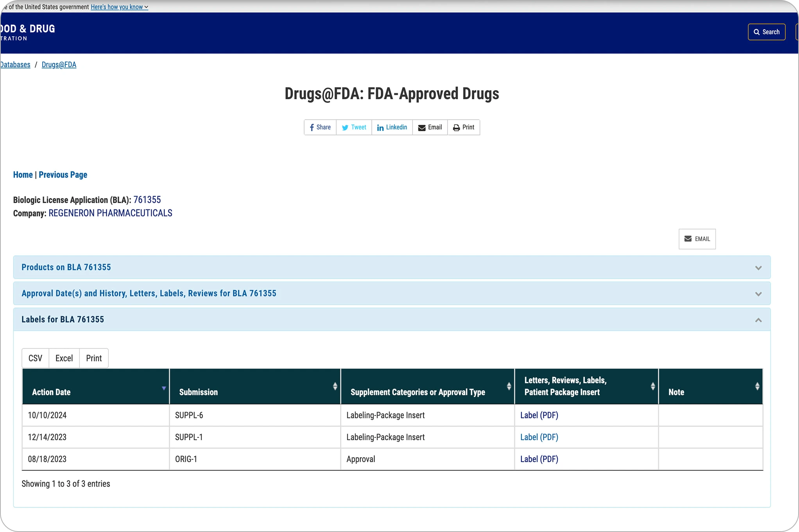This screenshot has height=532, width=799.
Task: Sort table by Note column
Action: coord(711,386)
